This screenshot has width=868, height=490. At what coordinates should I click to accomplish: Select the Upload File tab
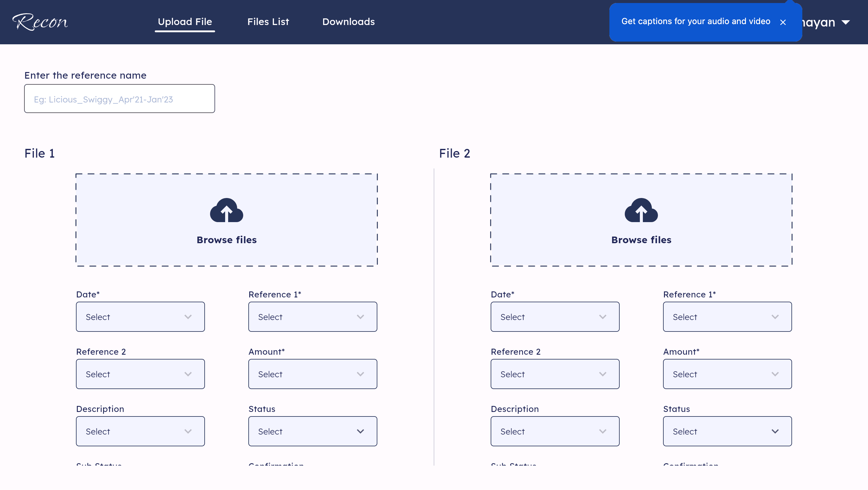tap(185, 22)
